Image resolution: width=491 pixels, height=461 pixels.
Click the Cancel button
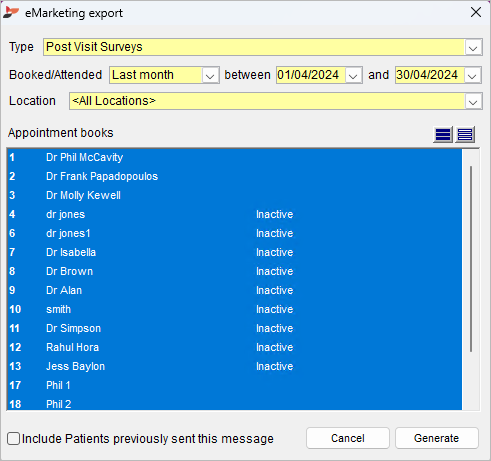point(348,438)
